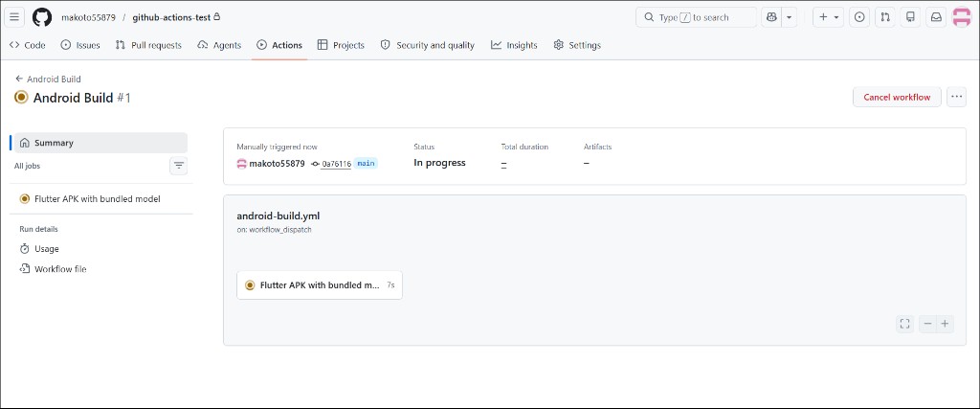
Task: Open the Insights tab
Action: coord(514,45)
